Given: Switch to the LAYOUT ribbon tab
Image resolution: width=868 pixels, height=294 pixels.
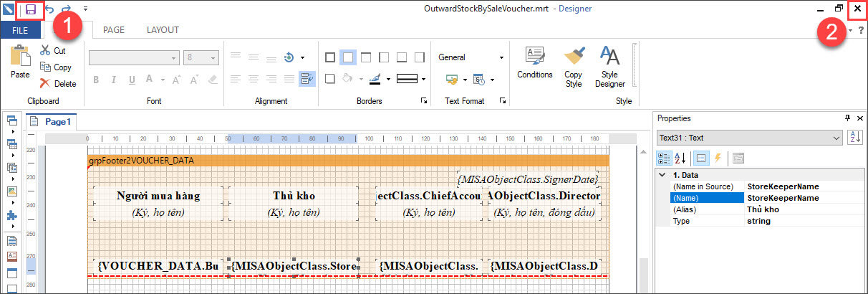Looking at the screenshot, I should tap(163, 30).
